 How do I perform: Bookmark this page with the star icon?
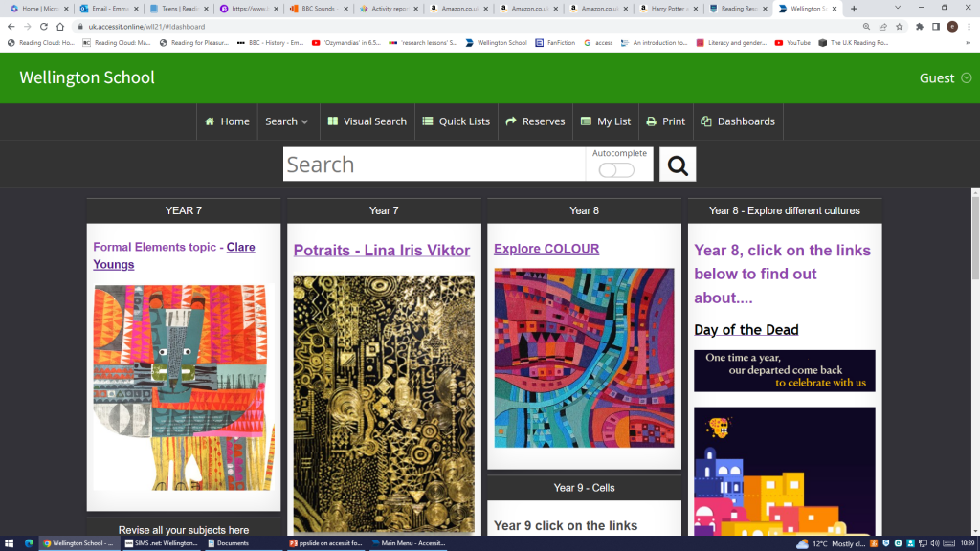tap(900, 26)
